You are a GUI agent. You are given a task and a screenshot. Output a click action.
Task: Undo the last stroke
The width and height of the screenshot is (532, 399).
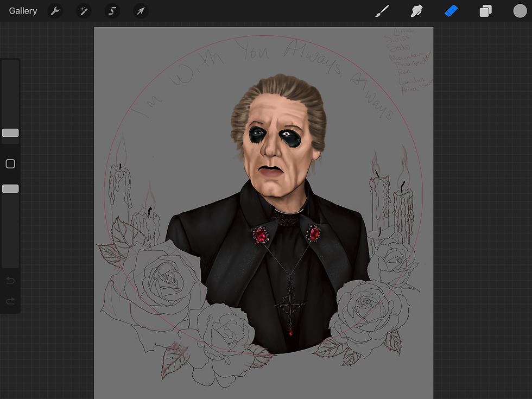tap(10, 280)
